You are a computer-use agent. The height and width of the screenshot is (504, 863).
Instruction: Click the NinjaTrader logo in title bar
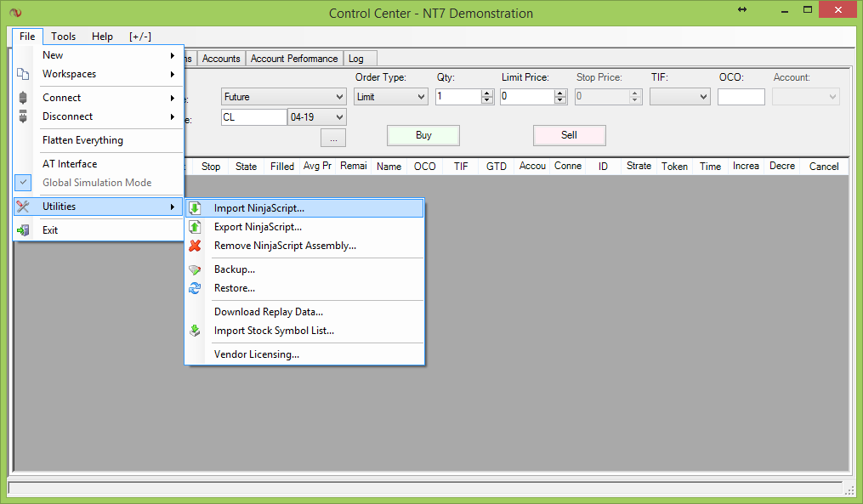[15, 12]
